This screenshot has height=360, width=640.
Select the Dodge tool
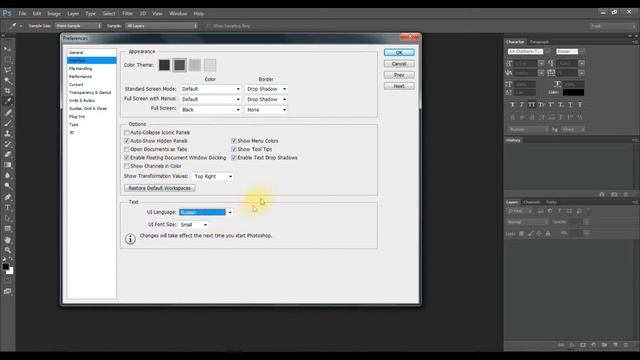(8, 186)
